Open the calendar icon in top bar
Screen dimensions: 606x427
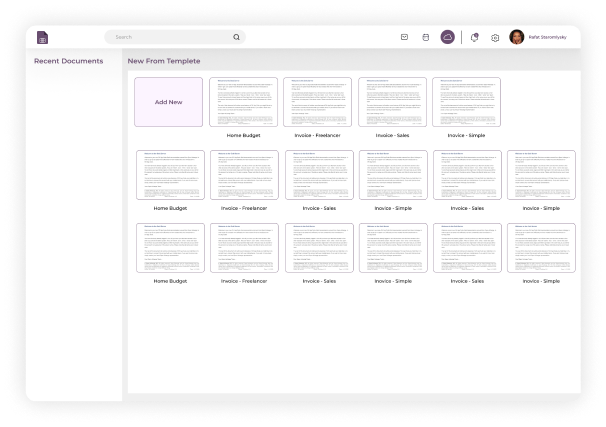tap(425, 37)
